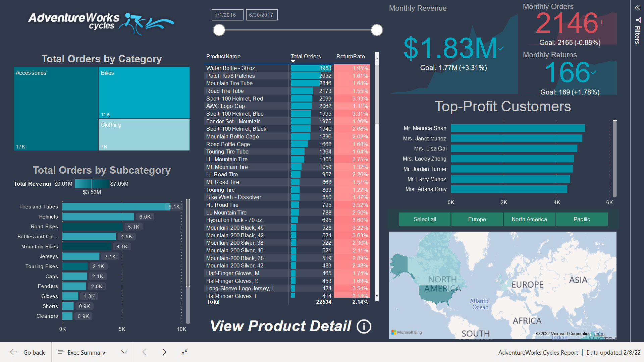Click the sort arrow on Total Orders column
The height and width of the screenshot is (362, 644).
(292, 61)
